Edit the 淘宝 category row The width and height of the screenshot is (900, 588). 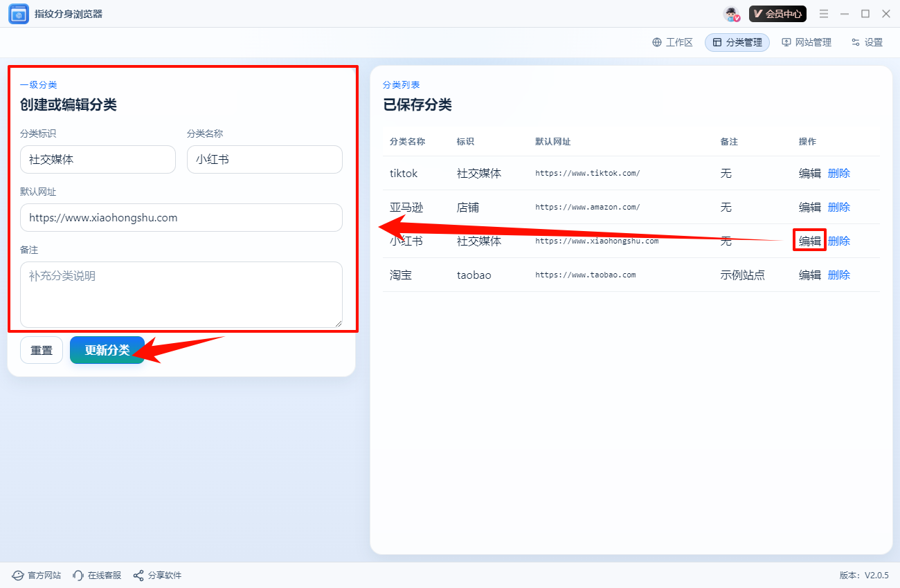810,275
